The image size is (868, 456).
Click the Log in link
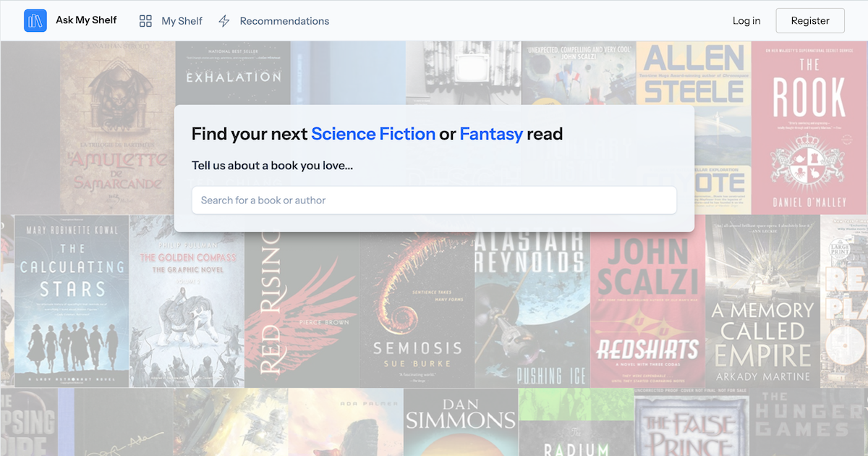click(746, 21)
